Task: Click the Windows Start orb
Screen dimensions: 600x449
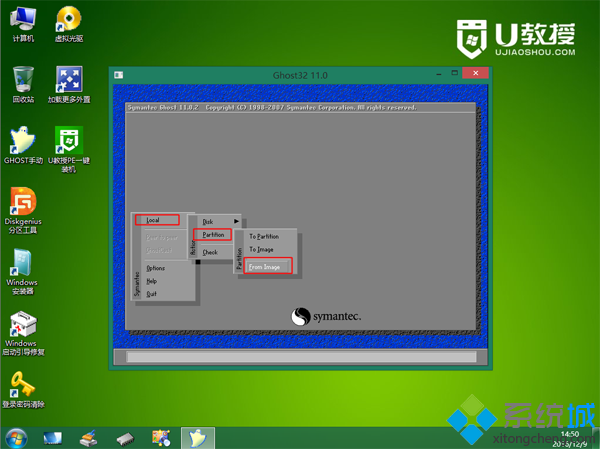Action: pos(16,438)
